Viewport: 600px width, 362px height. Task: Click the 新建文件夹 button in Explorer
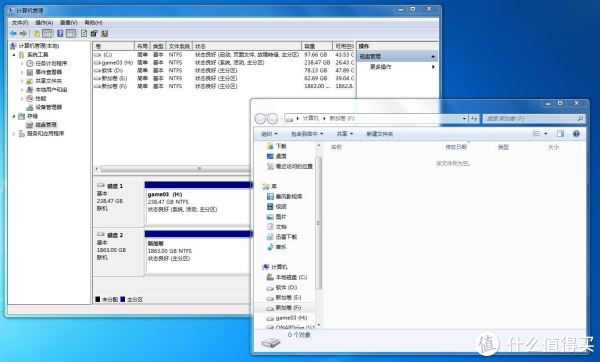[379, 134]
